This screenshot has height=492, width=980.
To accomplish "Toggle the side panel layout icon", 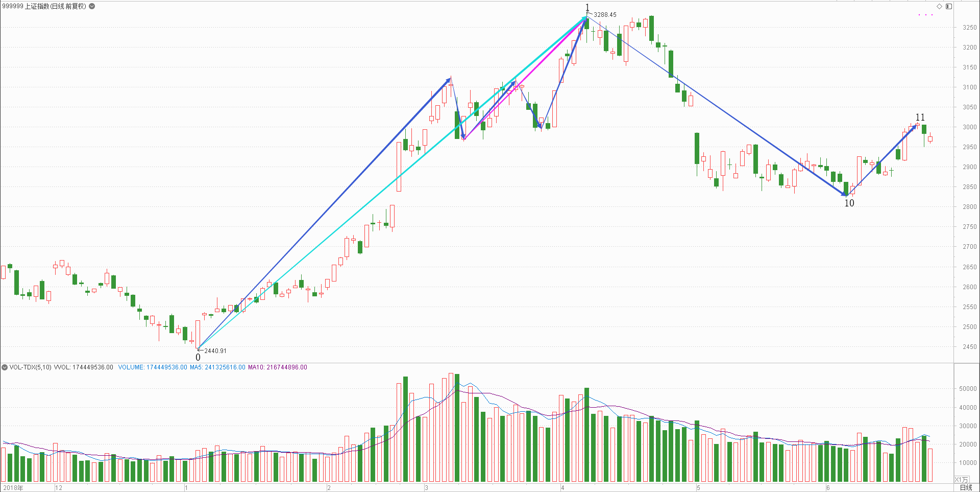I will click(x=948, y=6).
